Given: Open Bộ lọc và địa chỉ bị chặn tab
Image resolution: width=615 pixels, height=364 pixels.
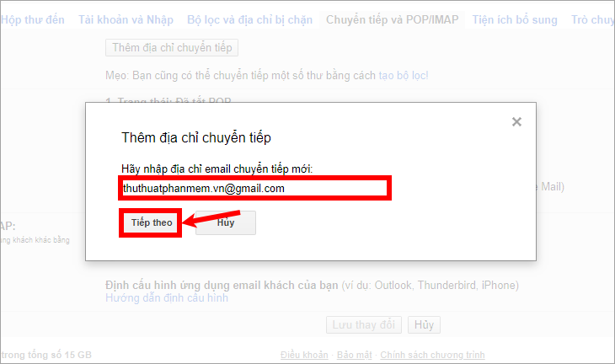Looking at the screenshot, I should (250, 19).
